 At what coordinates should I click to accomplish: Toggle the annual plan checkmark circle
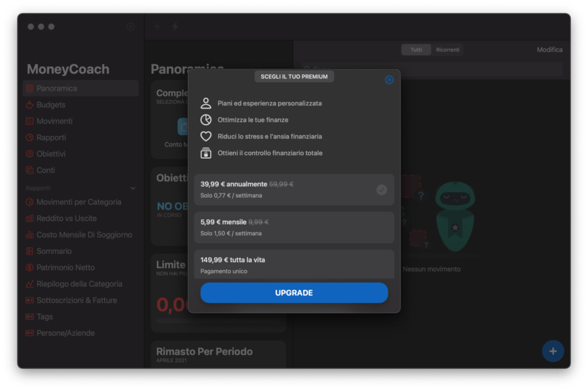[381, 190]
